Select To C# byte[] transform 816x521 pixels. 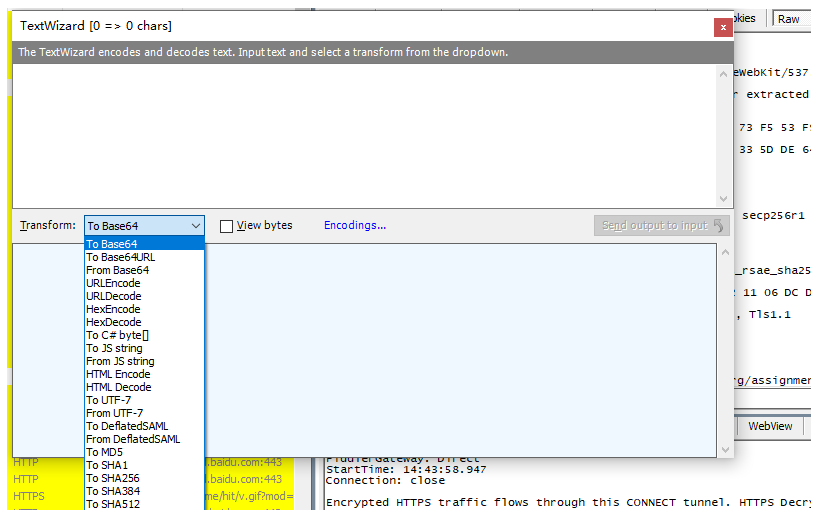click(144, 335)
